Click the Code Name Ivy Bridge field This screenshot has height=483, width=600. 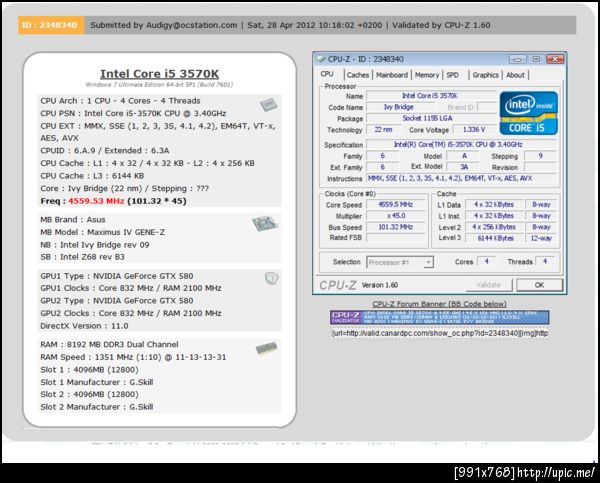[399, 107]
